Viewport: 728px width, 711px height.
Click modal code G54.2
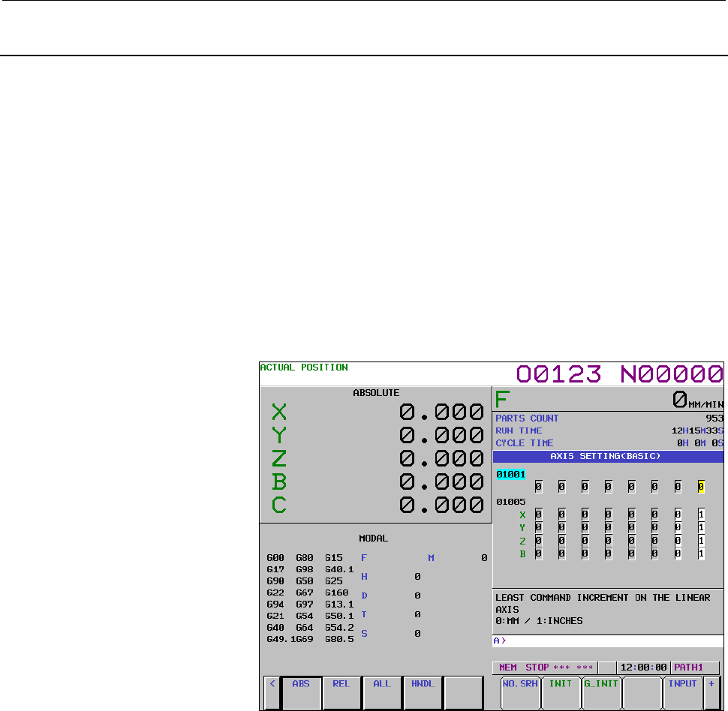[339, 628]
